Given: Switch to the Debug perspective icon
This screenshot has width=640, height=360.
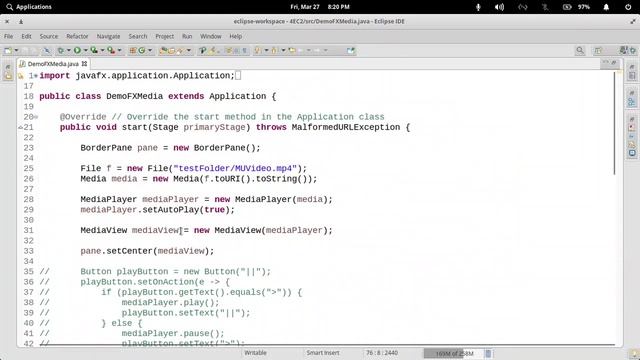Looking at the screenshot, I should point(633,51).
